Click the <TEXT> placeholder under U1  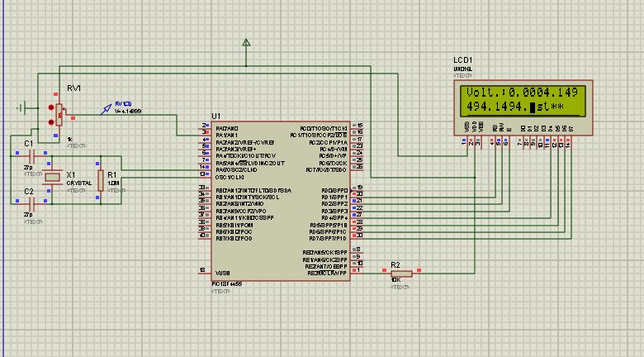[x=221, y=291]
